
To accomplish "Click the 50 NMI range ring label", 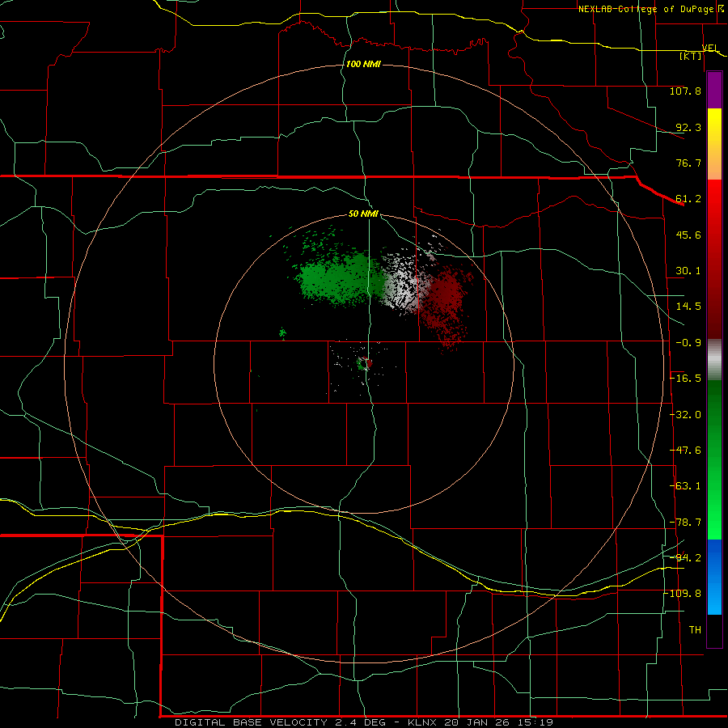I will tap(363, 214).
